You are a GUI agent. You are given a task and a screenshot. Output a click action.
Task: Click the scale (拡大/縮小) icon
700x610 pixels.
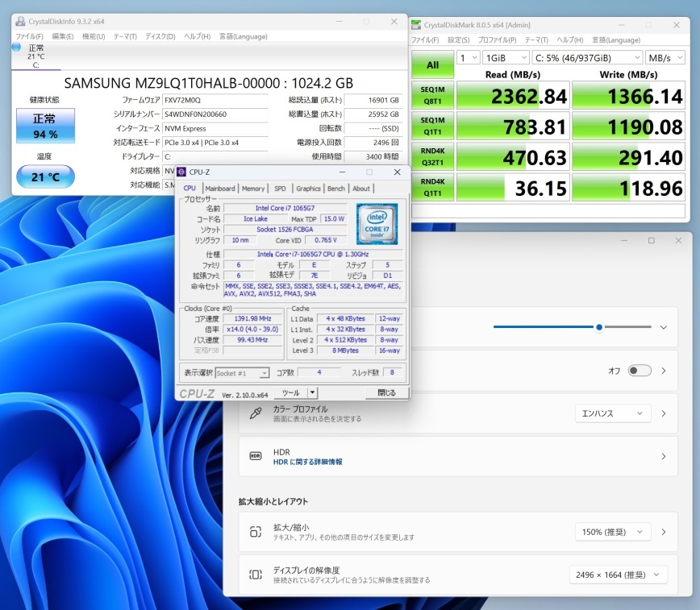(x=256, y=532)
